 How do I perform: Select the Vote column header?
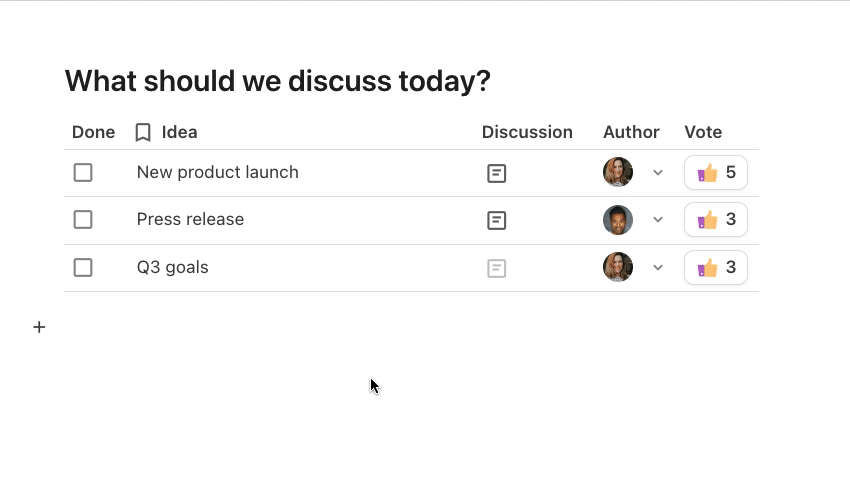coord(703,132)
